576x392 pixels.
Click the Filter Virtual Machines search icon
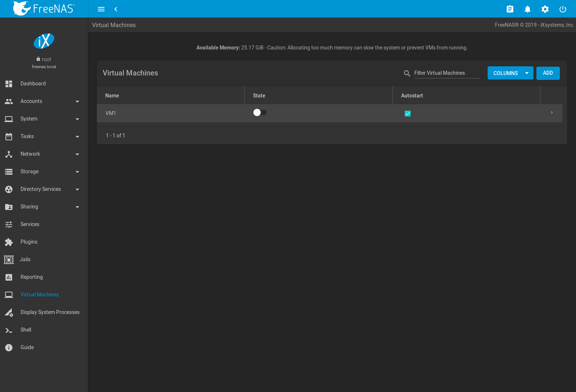407,73
